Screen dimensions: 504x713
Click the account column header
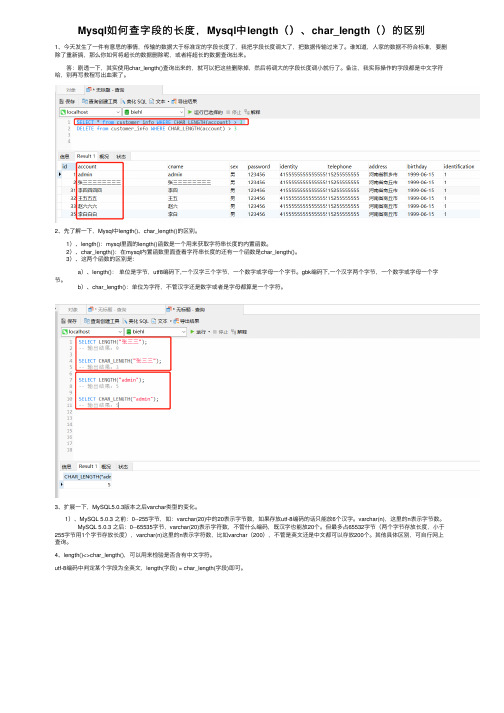86,166
